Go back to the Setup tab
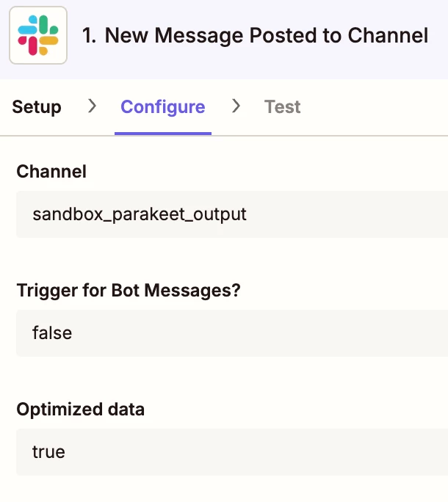 (37, 107)
